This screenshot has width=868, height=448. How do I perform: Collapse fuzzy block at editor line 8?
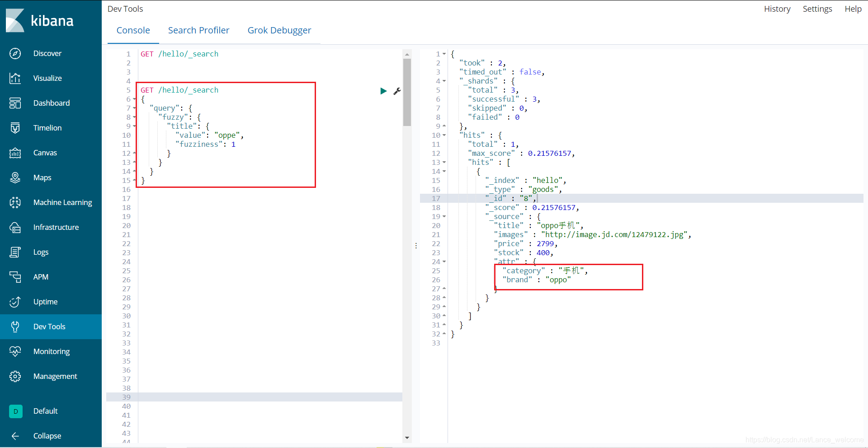(x=134, y=117)
